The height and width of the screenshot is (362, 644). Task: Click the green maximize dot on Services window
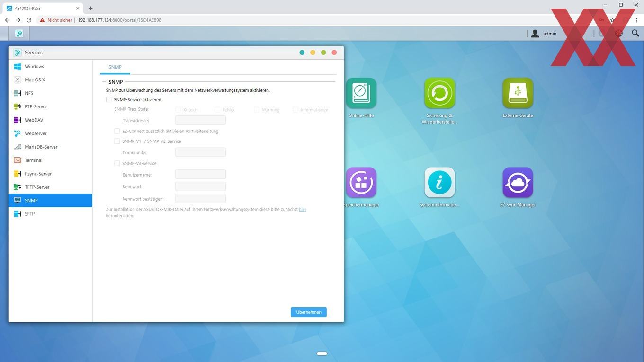(323, 53)
